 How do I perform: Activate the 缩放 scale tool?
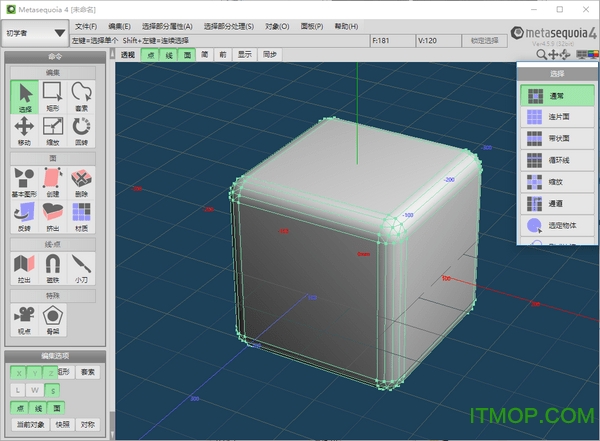(53, 131)
